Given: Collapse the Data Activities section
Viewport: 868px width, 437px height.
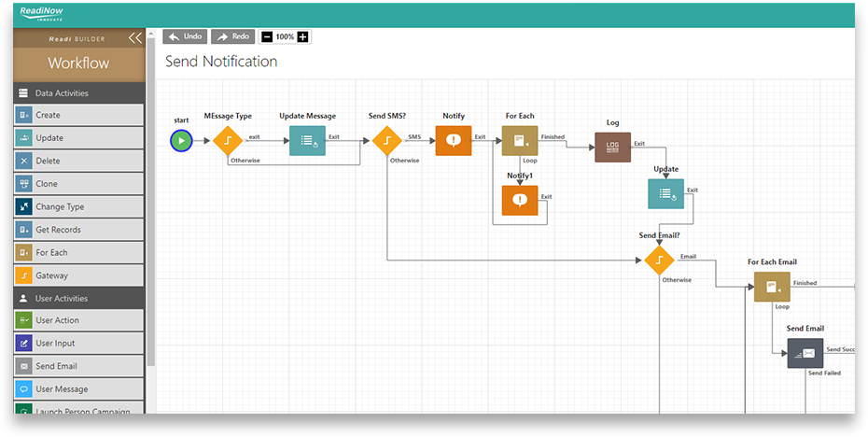Looking at the screenshot, I should [x=79, y=93].
